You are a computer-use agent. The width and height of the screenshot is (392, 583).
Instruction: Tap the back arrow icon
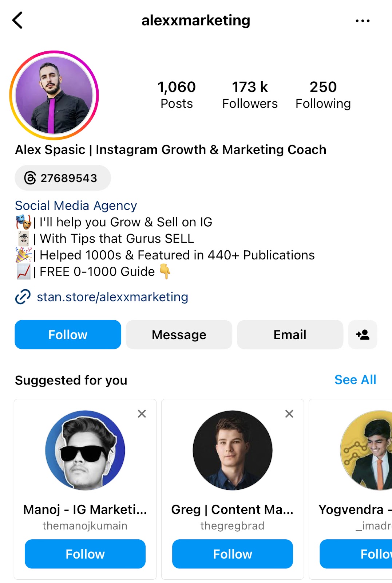(17, 20)
